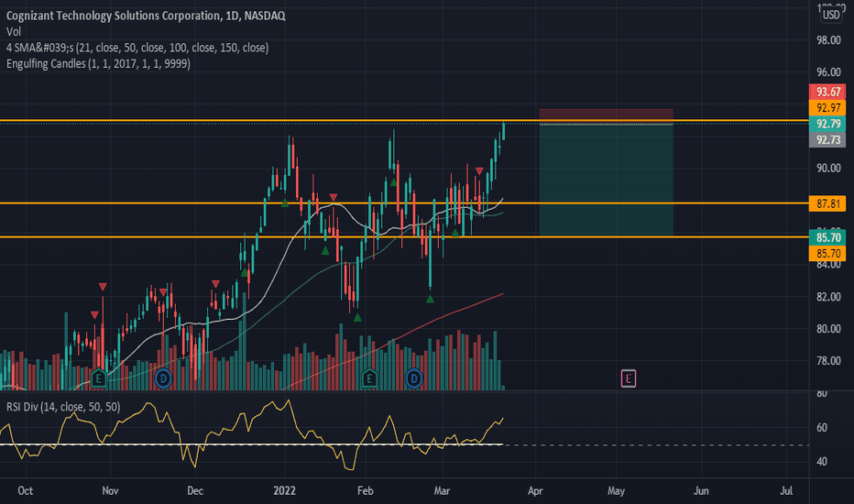Screen dimensions: 854x504
Task: Click the dividend D marker near late February
Action: coord(414,378)
